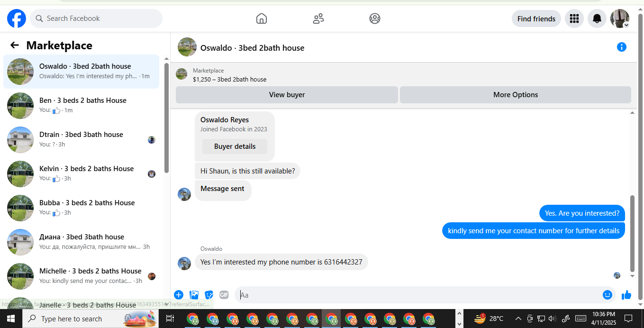Viewport: 644px width, 328px height.
Task: Click the 'Yes. Are you interested?' message
Action: pos(582,213)
